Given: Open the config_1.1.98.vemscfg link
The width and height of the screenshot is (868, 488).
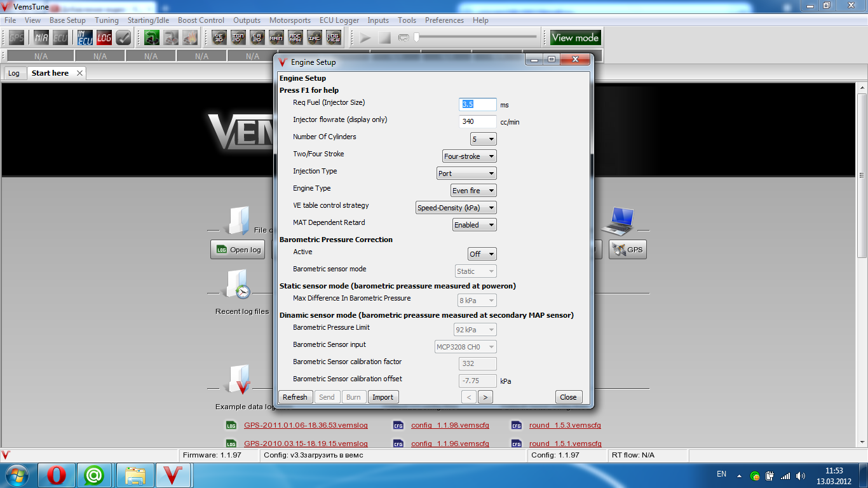Looking at the screenshot, I should [x=450, y=426].
